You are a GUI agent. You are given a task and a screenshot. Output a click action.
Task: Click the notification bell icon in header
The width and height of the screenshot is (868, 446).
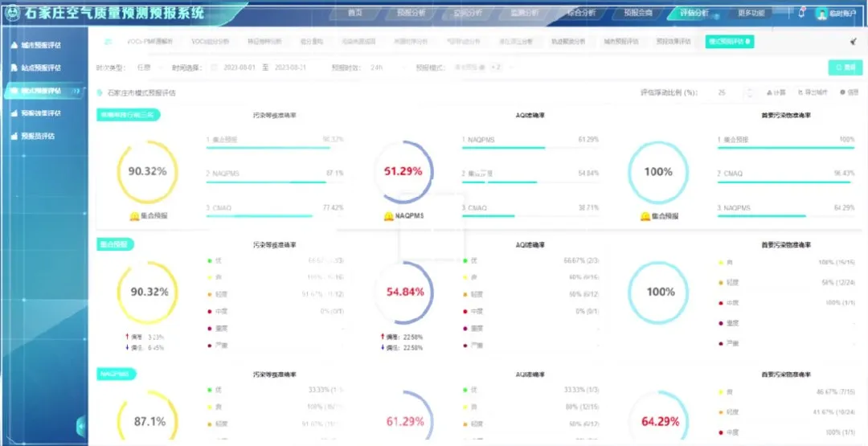tap(801, 13)
